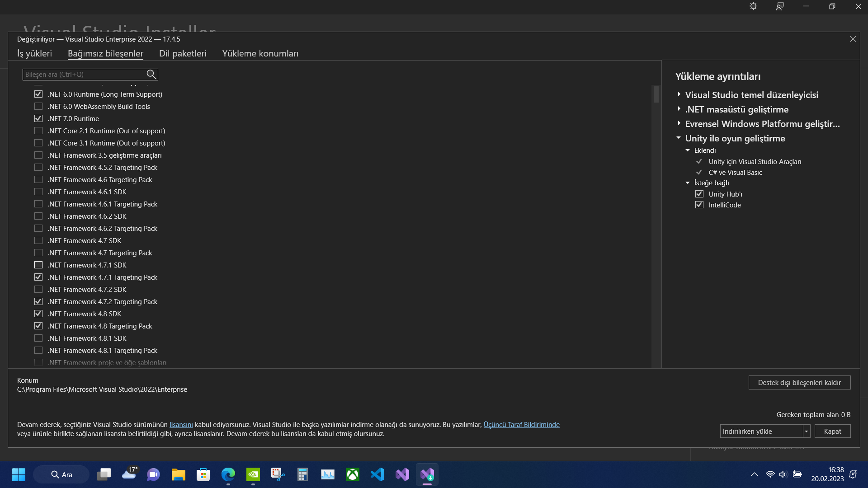Open Microsoft Edge from taskbar
Image resolution: width=868 pixels, height=488 pixels.
tap(228, 474)
